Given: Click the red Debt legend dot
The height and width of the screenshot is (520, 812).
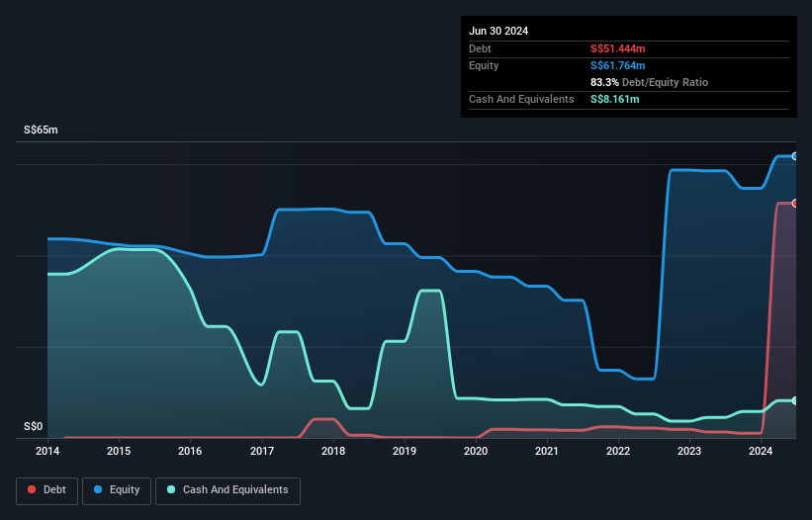Looking at the screenshot, I should tap(32, 489).
